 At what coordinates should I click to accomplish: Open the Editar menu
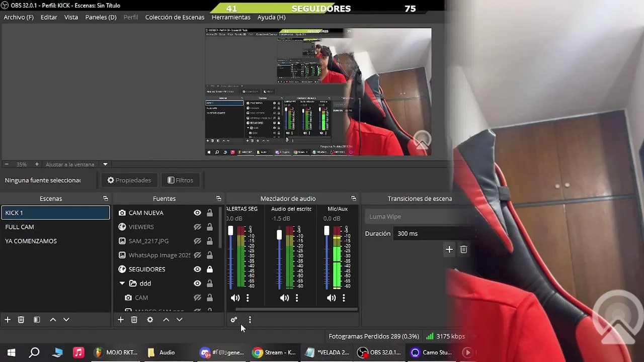49,17
